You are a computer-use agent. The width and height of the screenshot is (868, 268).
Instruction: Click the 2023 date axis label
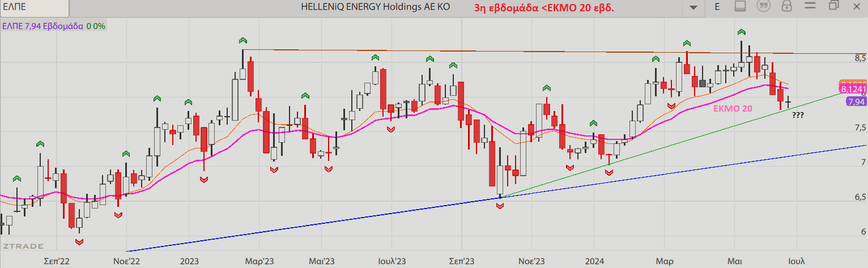point(189,262)
